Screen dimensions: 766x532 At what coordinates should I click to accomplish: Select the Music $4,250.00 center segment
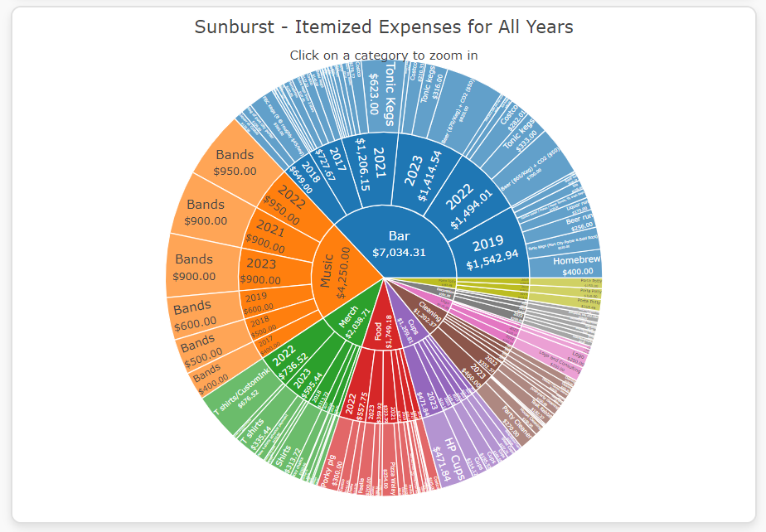(x=336, y=272)
